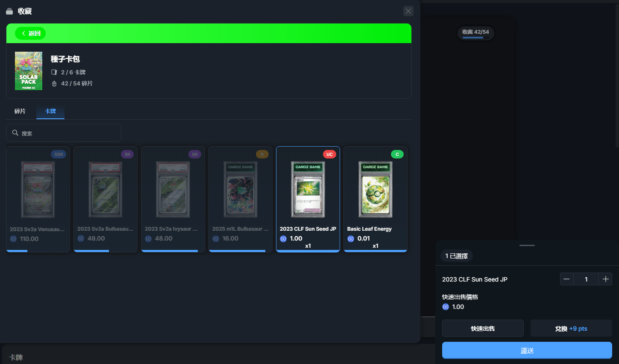The image size is (619, 364).
Task: Click the x1 count on Sun Seed card
Action: pyautogui.click(x=308, y=246)
